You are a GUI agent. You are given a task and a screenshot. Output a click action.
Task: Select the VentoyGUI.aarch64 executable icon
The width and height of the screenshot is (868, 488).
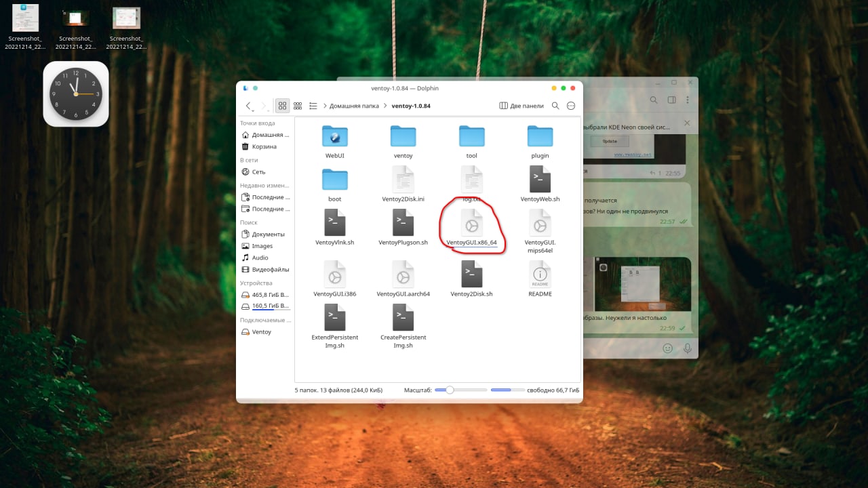[x=403, y=274]
